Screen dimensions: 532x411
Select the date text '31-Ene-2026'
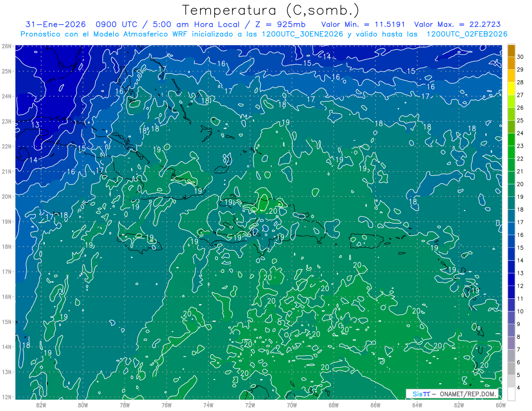[x=55, y=25]
